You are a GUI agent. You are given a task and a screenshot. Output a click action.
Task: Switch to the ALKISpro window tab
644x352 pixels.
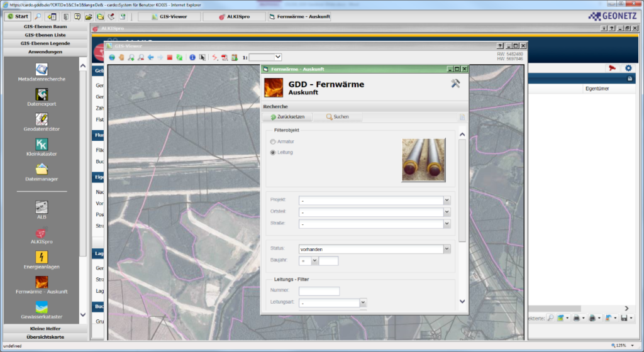[234, 16]
